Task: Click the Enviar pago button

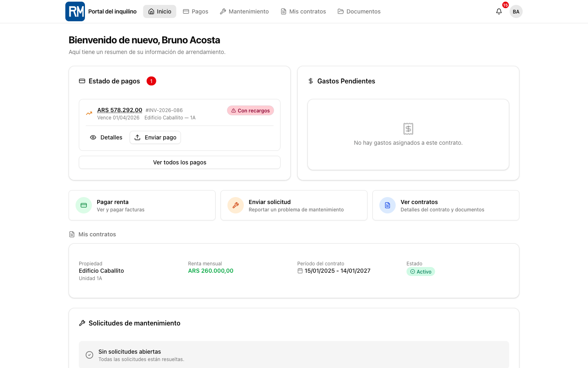Action: click(155, 137)
